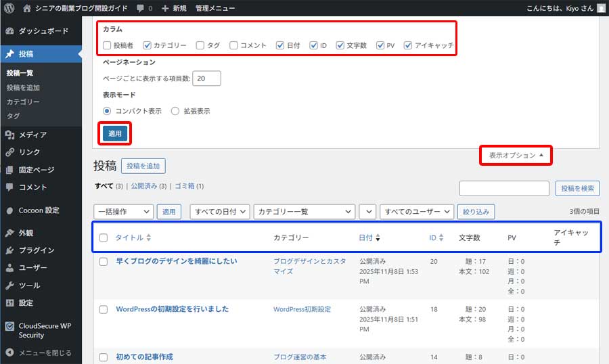Click the 外観 brush icon in sidebar
Image resolution: width=609 pixels, height=364 pixels.
(9, 233)
